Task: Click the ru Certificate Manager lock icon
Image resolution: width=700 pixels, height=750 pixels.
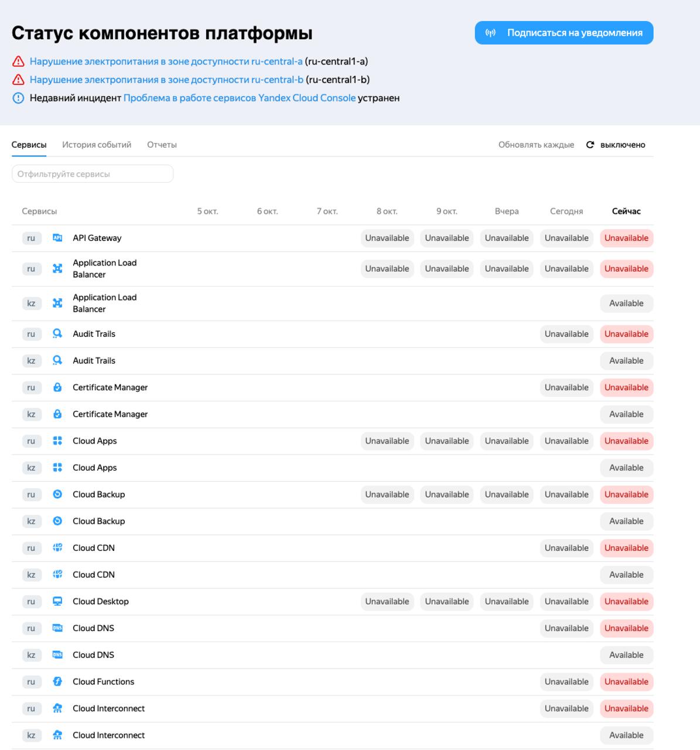Action: 57,387
